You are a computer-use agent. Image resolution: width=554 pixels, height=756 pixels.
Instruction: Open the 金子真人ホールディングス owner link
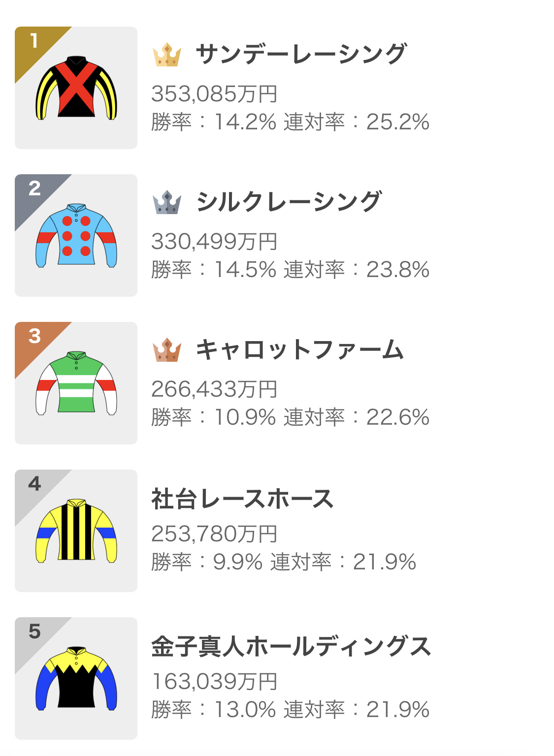pyautogui.click(x=291, y=646)
